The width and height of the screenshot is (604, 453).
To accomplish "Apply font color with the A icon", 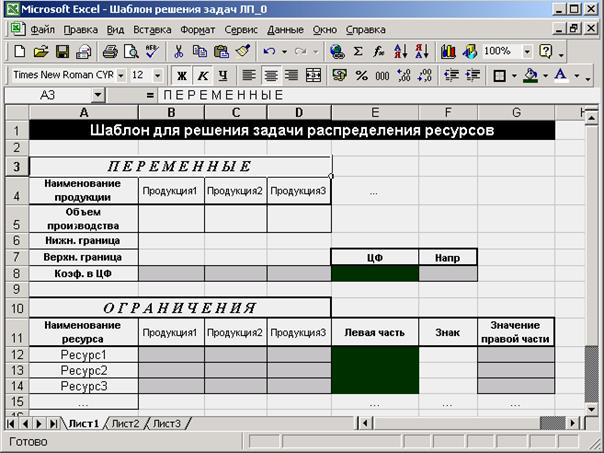I will (x=561, y=75).
